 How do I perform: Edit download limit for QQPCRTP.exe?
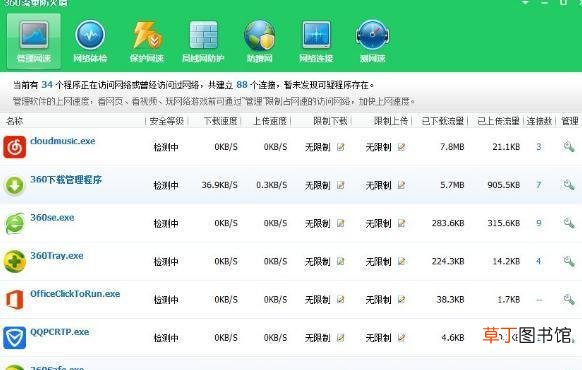tap(340, 337)
